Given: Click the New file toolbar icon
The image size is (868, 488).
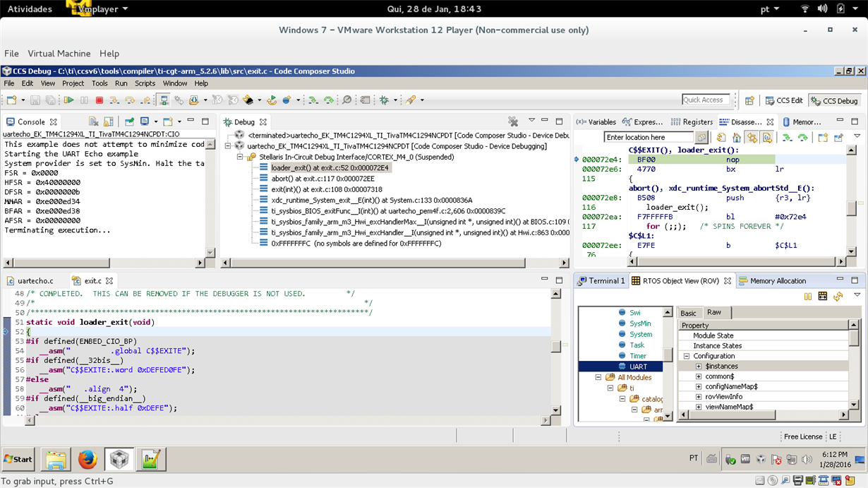Looking at the screenshot, I should (x=11, y=100).
